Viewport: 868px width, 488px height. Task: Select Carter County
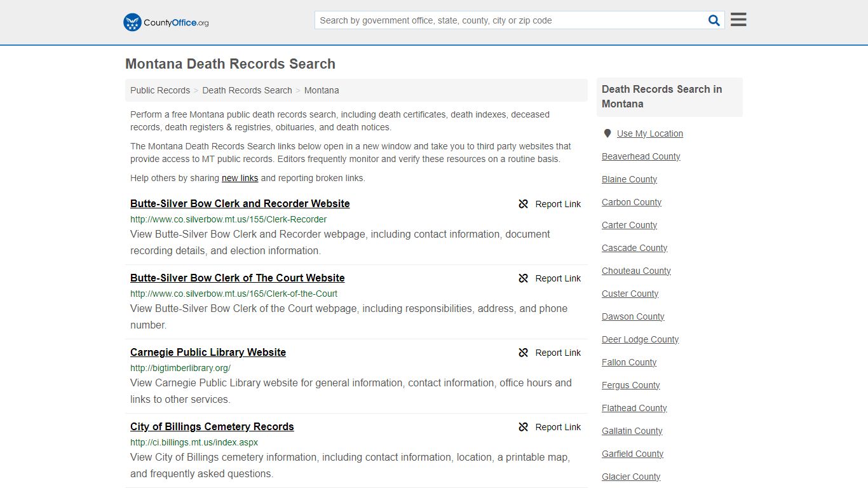point(630,225)
